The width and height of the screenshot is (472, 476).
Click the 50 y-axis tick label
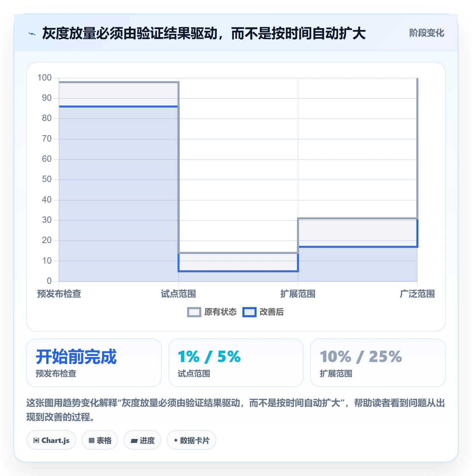click(x=47, y=179)
